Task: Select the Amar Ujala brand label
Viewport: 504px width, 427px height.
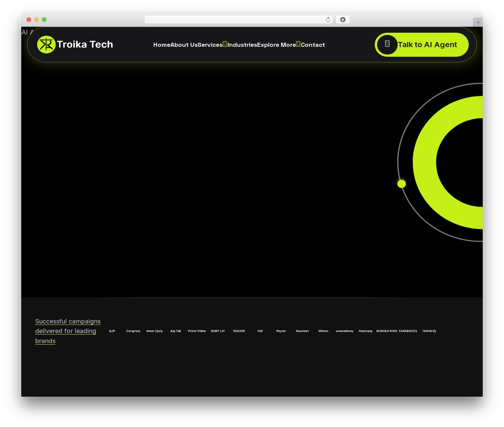Action: (x=154, y=331)
